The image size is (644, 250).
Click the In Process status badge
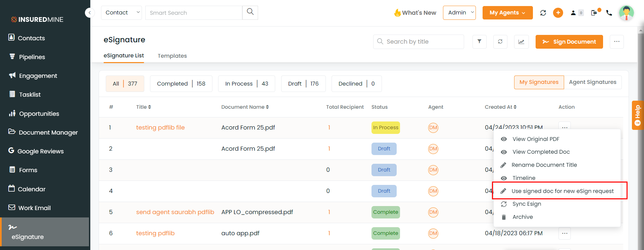pyautogui.click(x=386, y=128)
